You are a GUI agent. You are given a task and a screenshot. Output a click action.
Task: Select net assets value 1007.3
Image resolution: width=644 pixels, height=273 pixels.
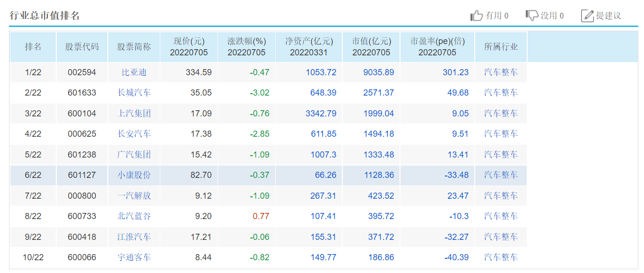(x=323, y=155)
